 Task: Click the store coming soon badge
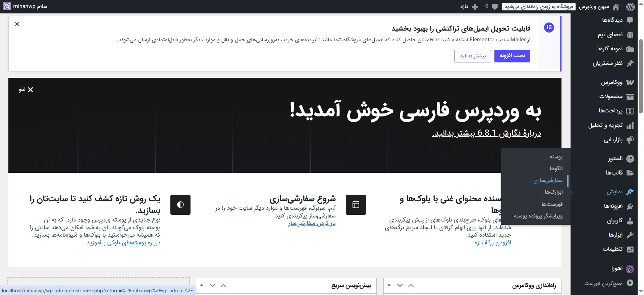(x=539, y=7)
